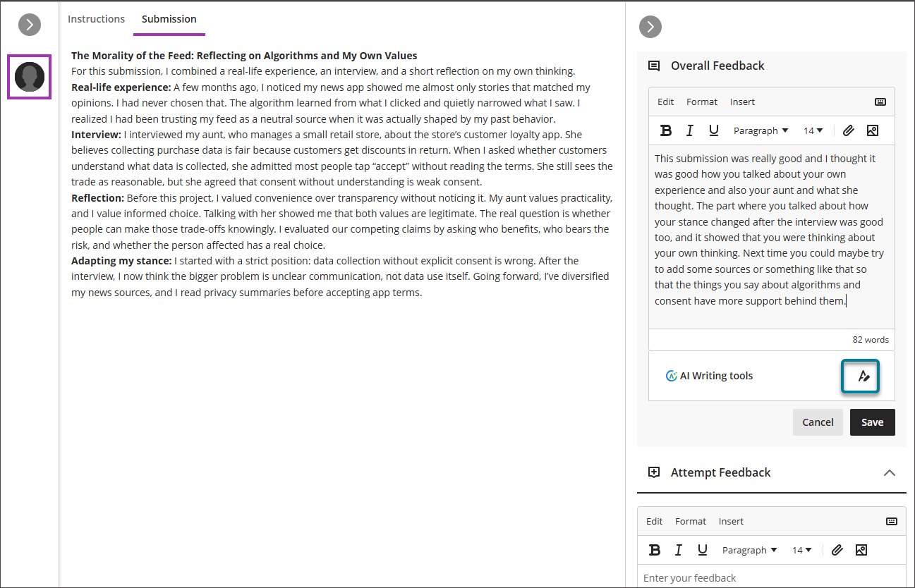Open the Instructions tab
The image size is (915, 588).
tap(96, 19)
